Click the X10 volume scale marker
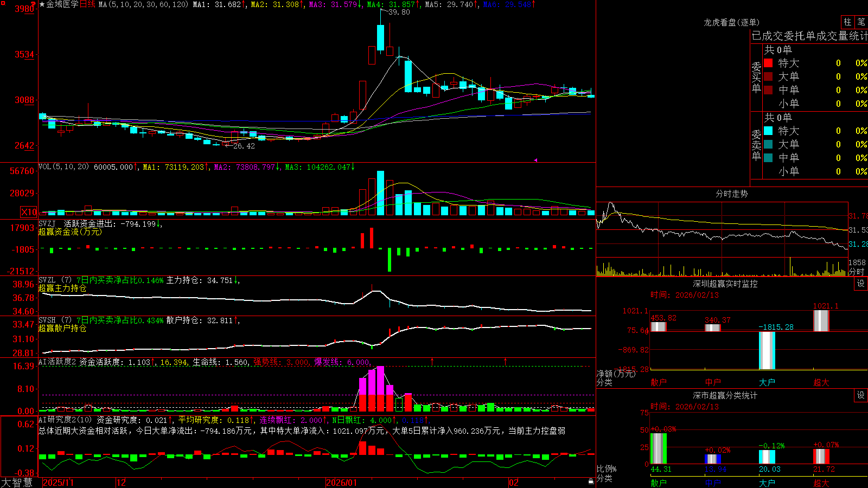 point(29,212)
